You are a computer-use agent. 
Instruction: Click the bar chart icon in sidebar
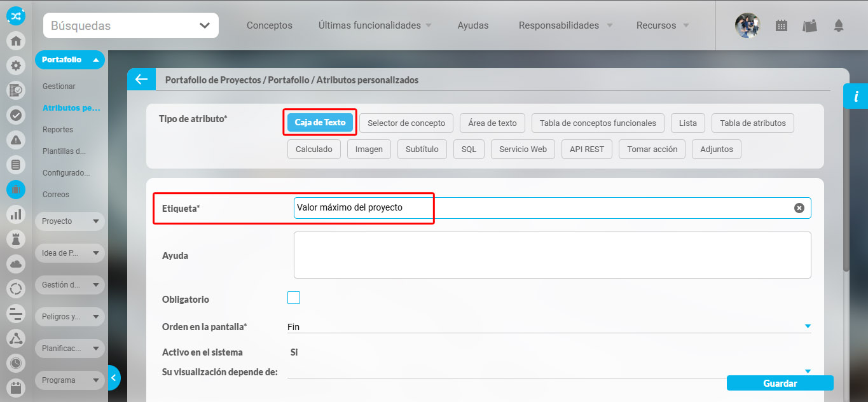coord(16,214)
